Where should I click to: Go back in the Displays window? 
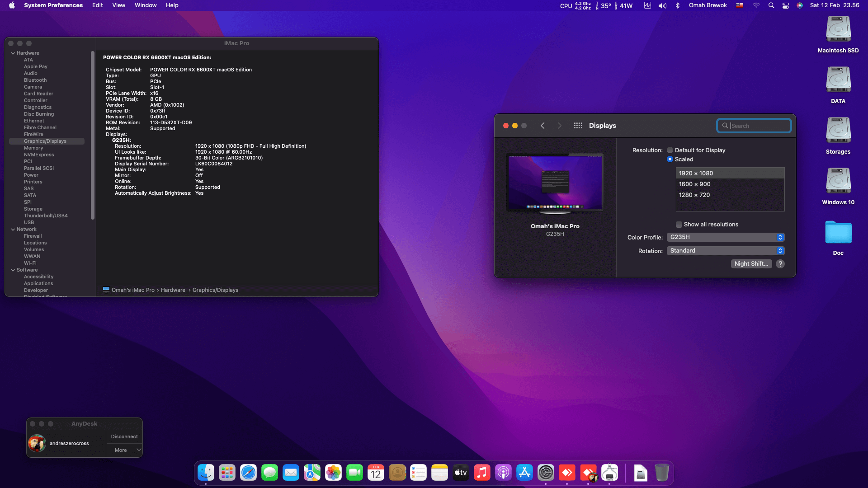tap(542, 126)
